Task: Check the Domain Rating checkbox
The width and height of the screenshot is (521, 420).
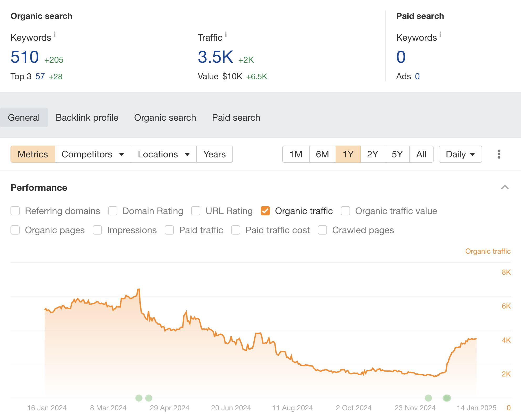Action: pyautogui.click(x=113, y=211)
